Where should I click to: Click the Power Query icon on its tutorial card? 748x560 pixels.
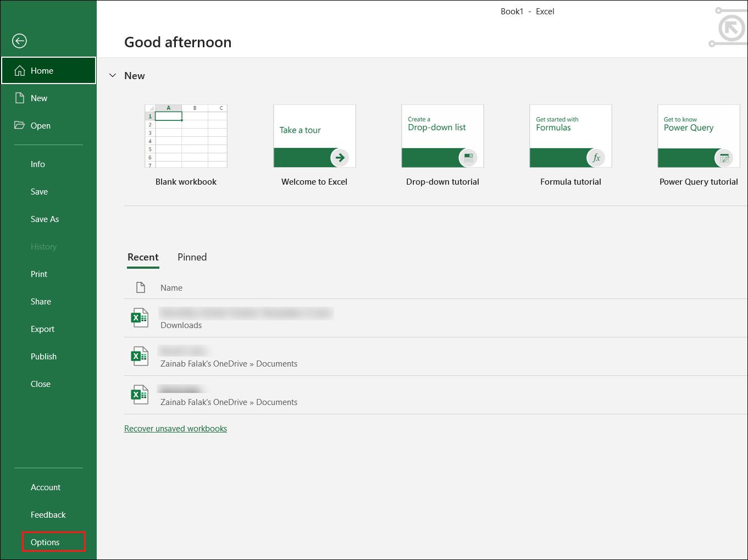[724, 158]
